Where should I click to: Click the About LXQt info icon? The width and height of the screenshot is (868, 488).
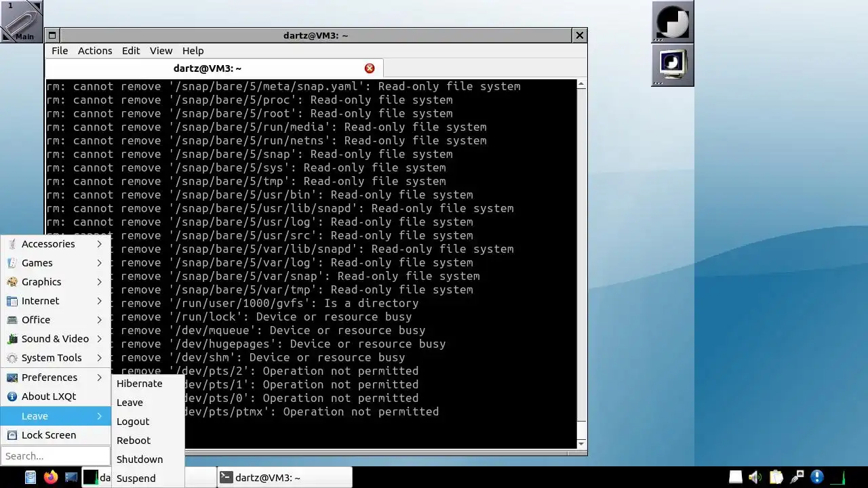coord(12,396)
